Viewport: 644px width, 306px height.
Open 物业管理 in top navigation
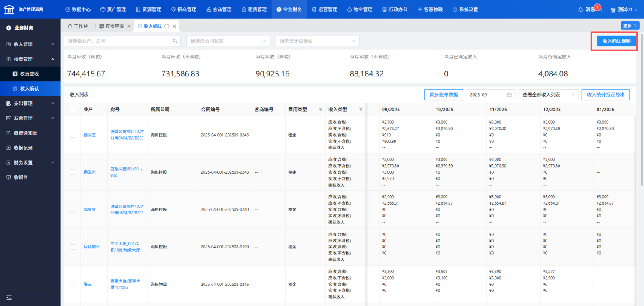(360, 9)
